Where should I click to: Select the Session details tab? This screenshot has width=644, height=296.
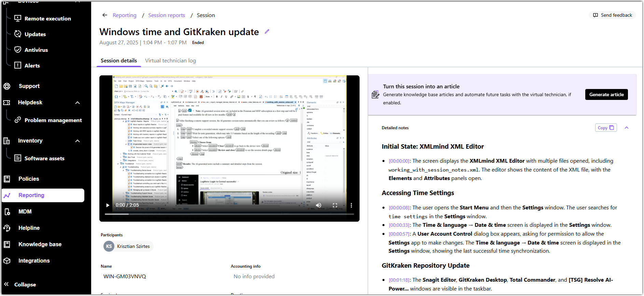tap(119, 61)
